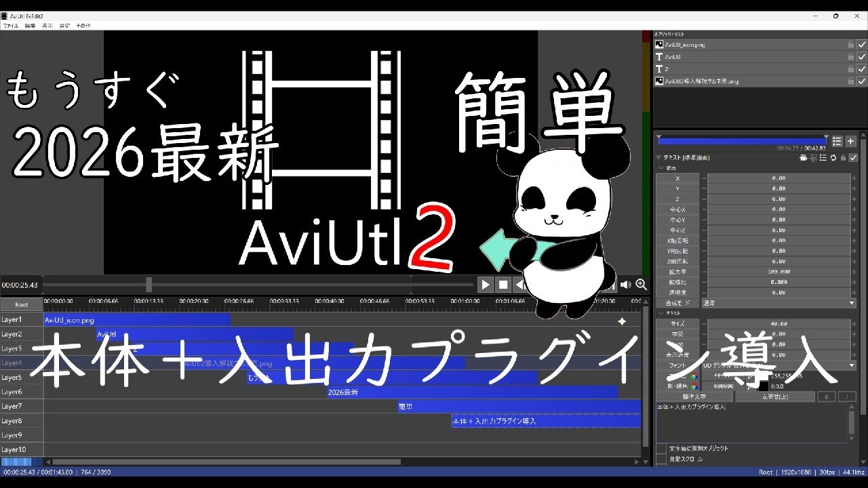Open the フォント dropdown

tap(778, 365)
